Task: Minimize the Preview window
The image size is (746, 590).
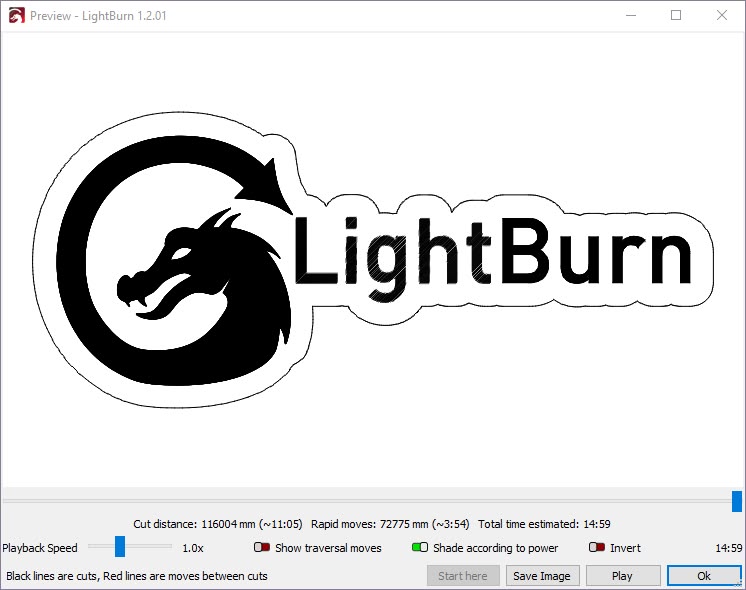Action: coord(631,15)
